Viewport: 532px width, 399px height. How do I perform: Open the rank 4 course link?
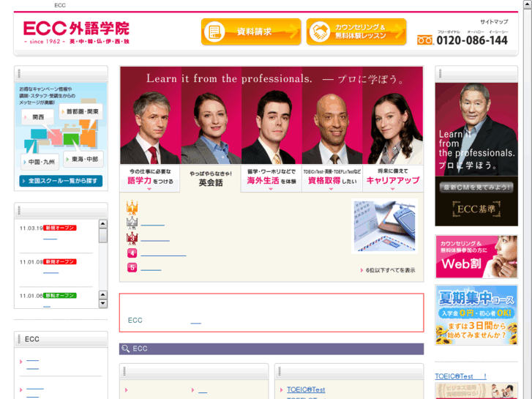(163, 256)
